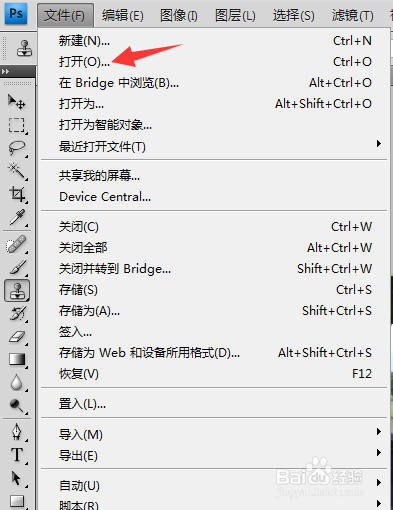Select the Eyedropper tool

(x=16, y=217)
